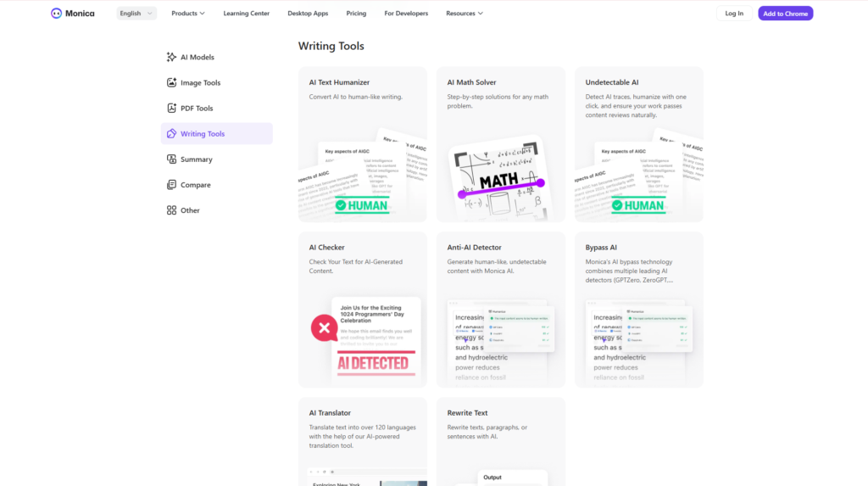Click the Resources chevron arrow
This screenshot has height=486, width=868.
(x=481, y=14)
